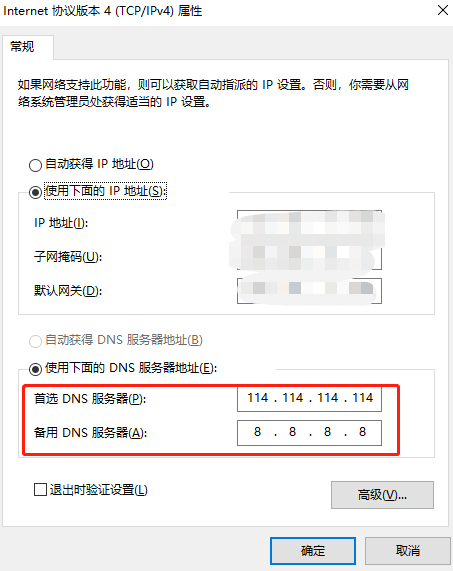Screen dimensions: 453x571
Task: Switch to the 常规 tab
Action: 23,47
